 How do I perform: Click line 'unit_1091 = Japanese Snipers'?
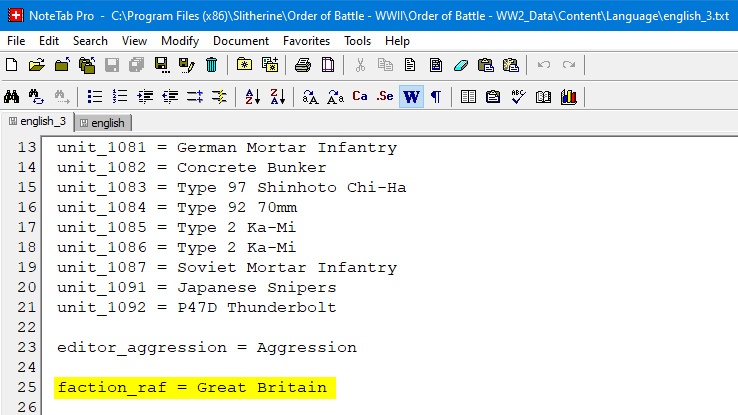coord(197,287)
